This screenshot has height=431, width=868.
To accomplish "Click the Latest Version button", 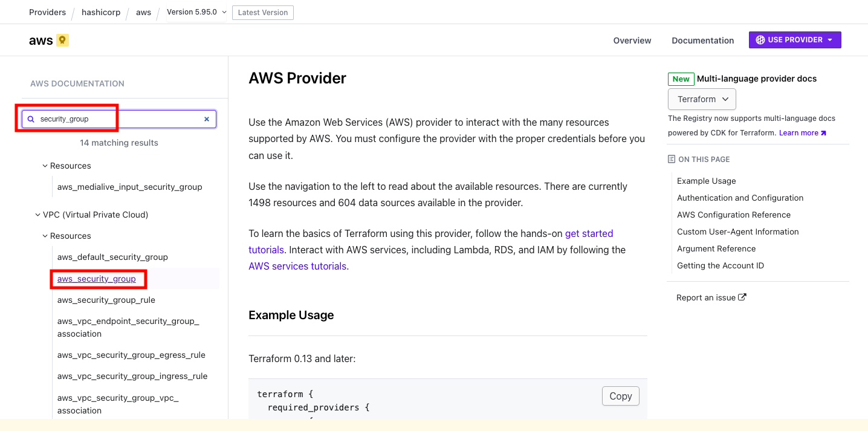I will 263,13.
